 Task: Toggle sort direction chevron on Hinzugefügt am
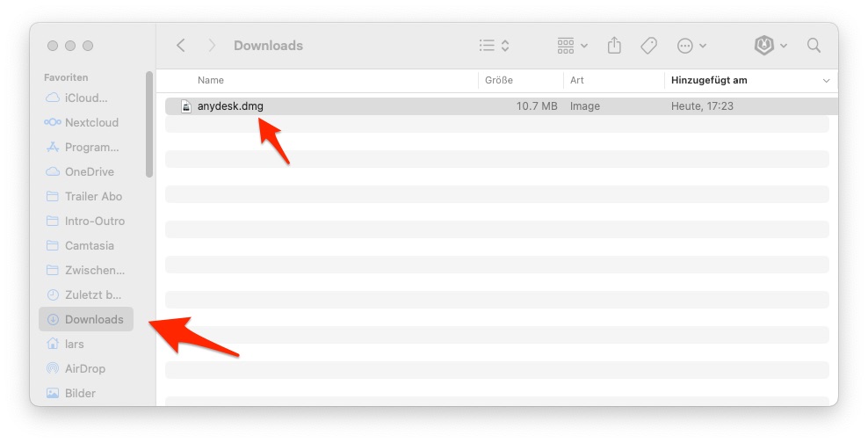pyautogui.click(x=826, y=81)
